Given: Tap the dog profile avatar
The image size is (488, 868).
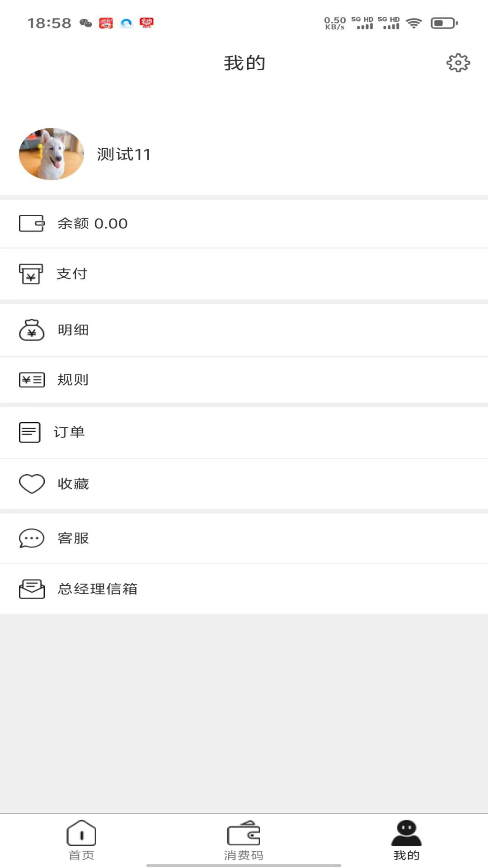Looking at the screenshot, I should (52, 154).
